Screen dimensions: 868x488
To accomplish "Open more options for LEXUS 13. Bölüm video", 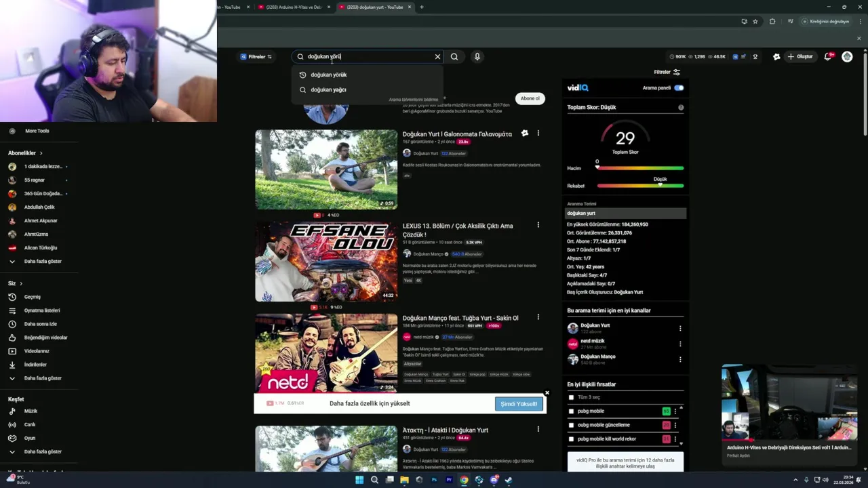I will tap(538, 225).
